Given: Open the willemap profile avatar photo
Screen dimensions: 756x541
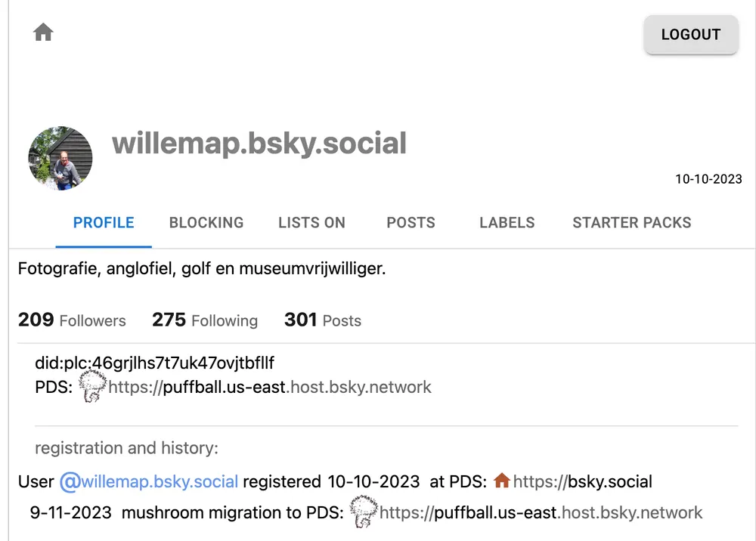Looking at the screenshot, I should point(60,158).
